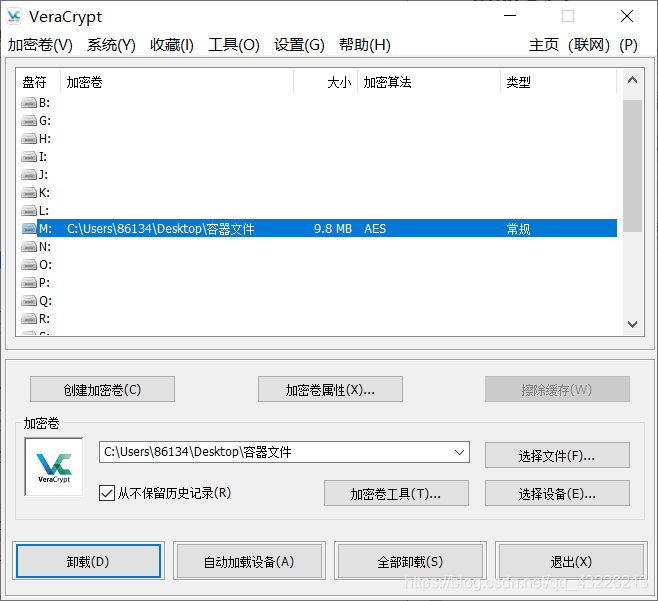Select drive B: icon in list

[29, 102]
